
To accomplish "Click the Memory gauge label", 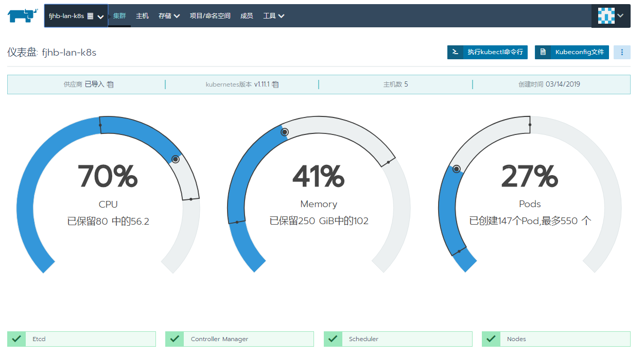I will click(319, 204).
